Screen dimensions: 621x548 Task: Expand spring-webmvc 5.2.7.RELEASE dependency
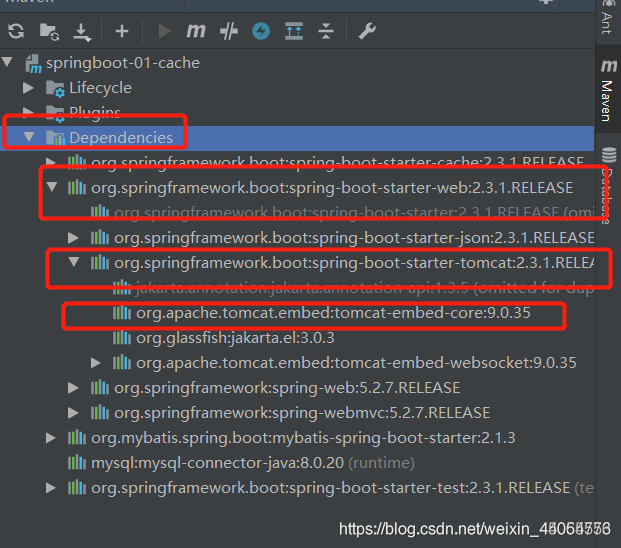73,413
